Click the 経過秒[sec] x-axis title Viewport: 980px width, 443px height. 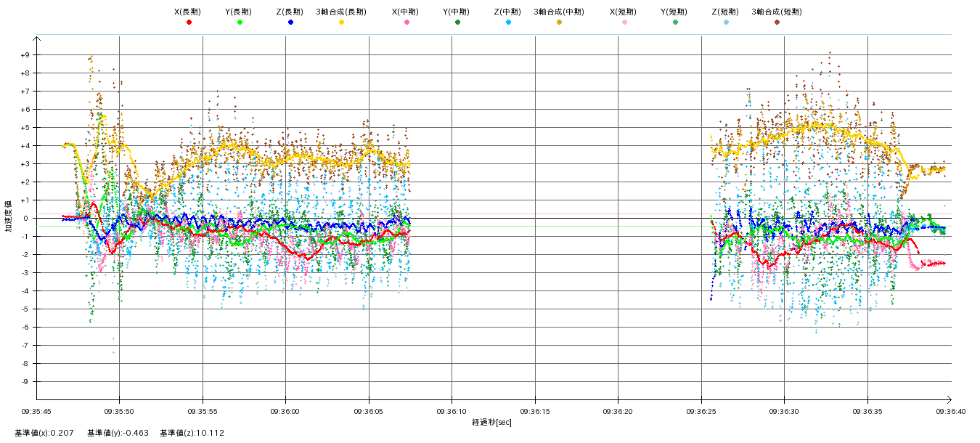(x=491, y=422)
